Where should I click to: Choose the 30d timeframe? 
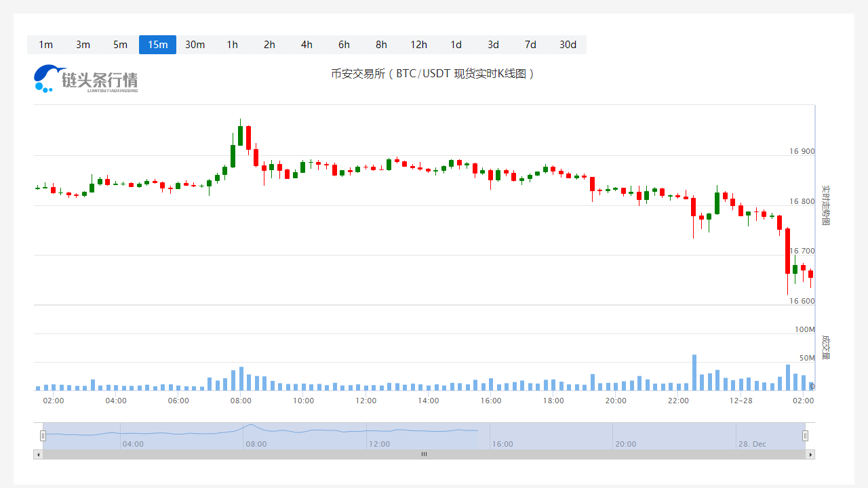(x=568, y=45)
